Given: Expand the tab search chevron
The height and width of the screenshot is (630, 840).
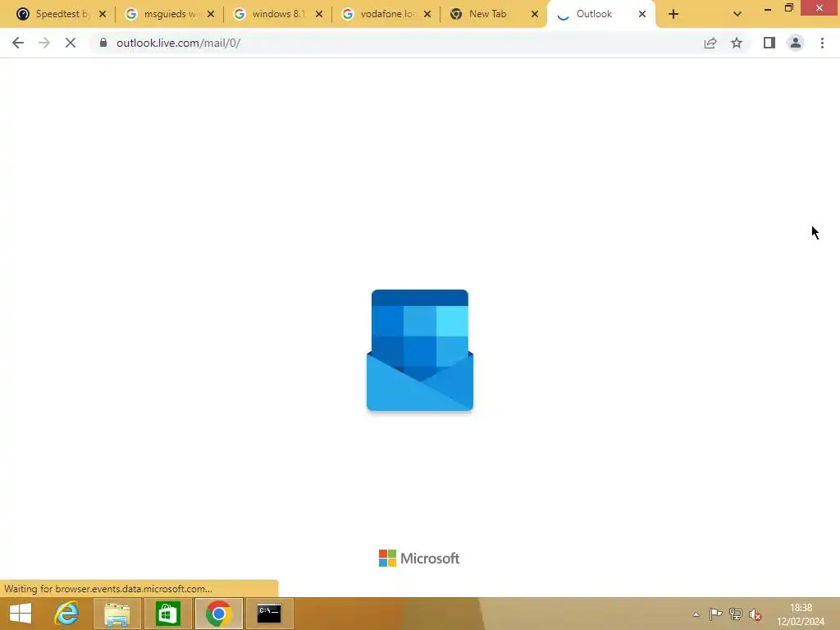Looking at the screenshot, I should click(737, 14).
